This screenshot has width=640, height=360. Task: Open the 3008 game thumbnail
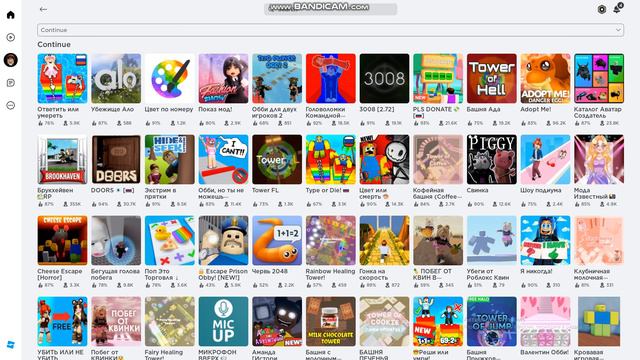[x=384, y=78]
